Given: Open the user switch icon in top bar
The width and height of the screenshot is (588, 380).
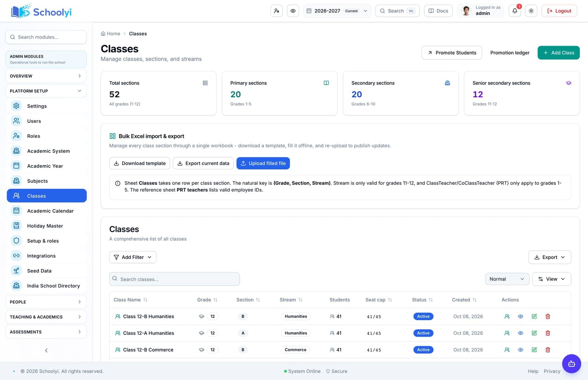Looking at the screenshot, I should point(276,11).
